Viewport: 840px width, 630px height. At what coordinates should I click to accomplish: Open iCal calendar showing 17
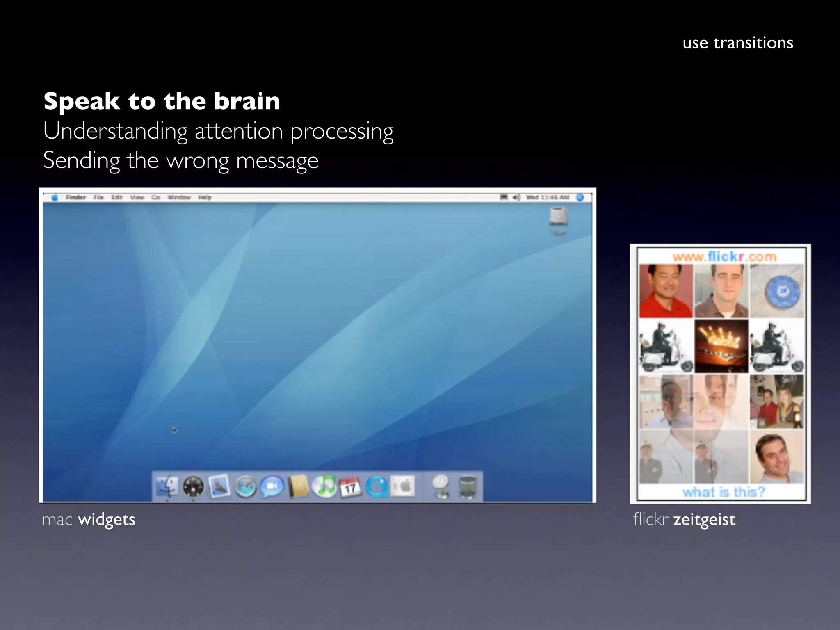[350, 487]
